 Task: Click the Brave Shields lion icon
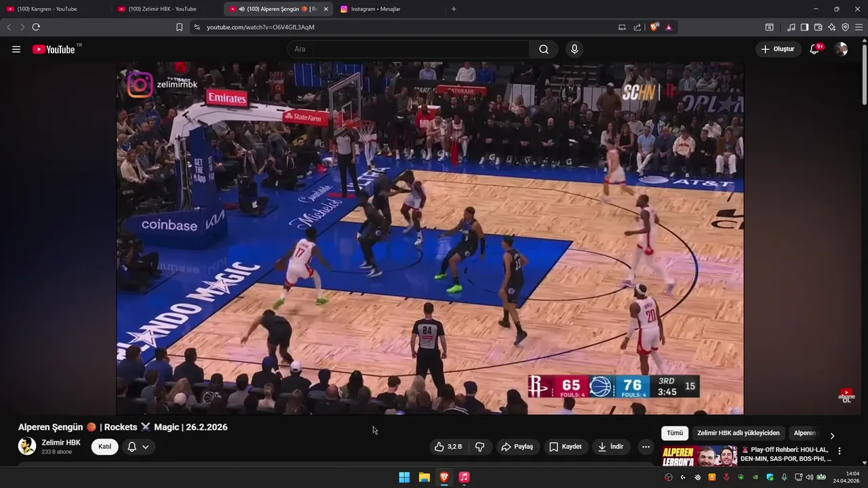pyautogui.click(x=654, y=27)
